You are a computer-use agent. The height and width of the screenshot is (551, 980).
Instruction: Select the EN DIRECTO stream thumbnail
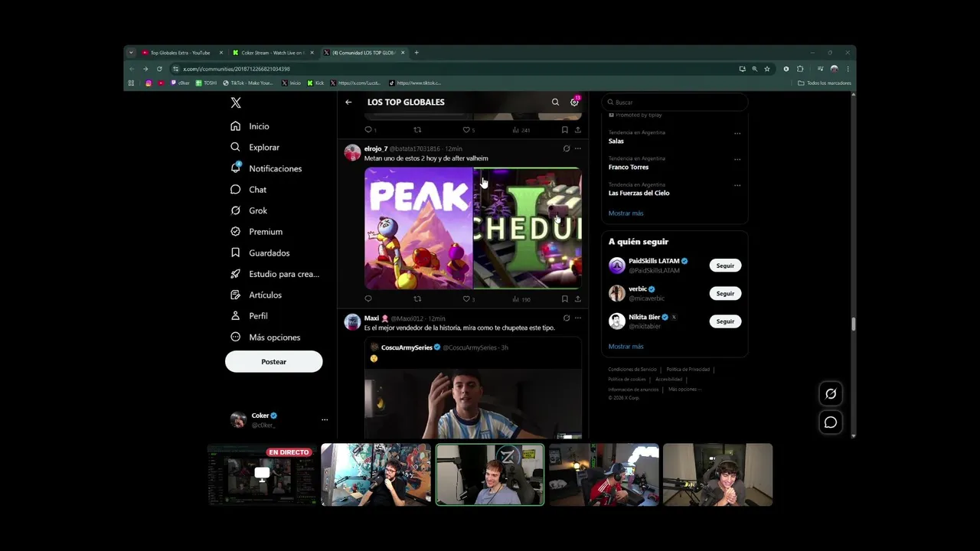click(263, 474)
